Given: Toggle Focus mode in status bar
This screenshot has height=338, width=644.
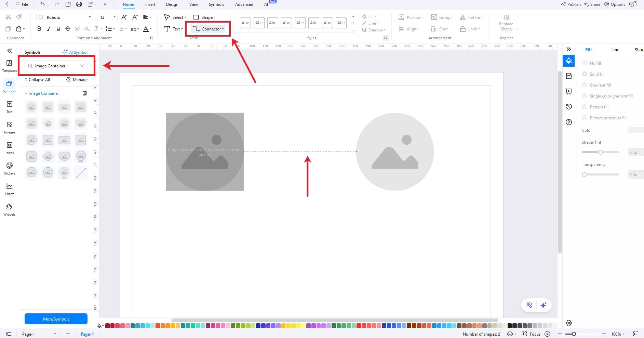Looking at the screenshot, I should coord(531,334).
